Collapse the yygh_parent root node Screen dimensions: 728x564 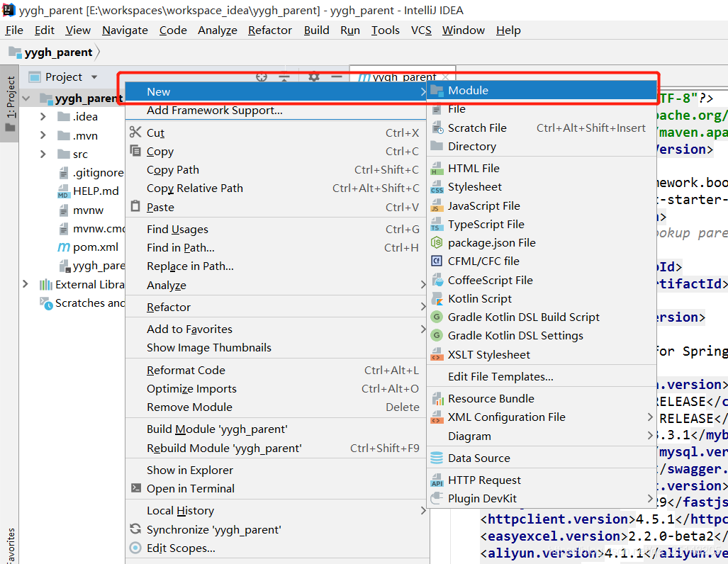pos(26,98)
